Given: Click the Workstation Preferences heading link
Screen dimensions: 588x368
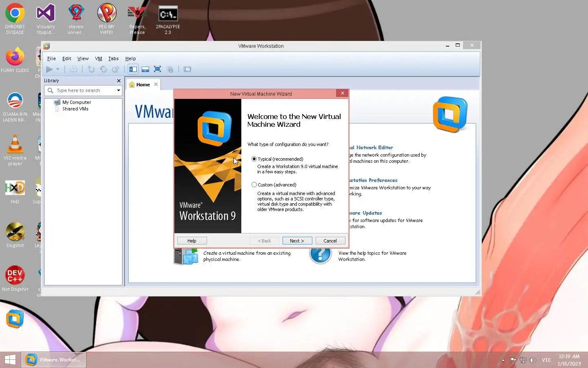Looking at the screenshot, I should point(373,180).
